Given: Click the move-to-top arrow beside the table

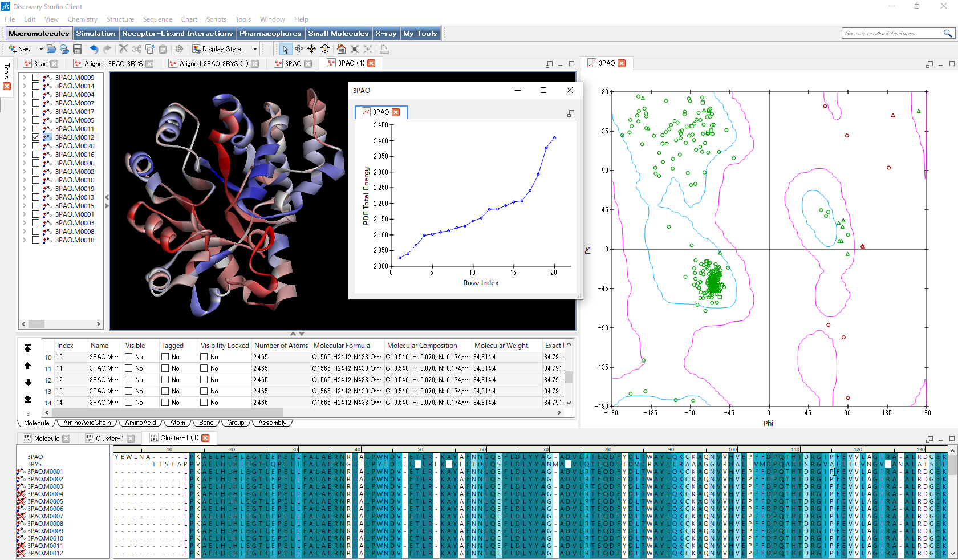Looking at the screenshot, I should click(28, 348).
